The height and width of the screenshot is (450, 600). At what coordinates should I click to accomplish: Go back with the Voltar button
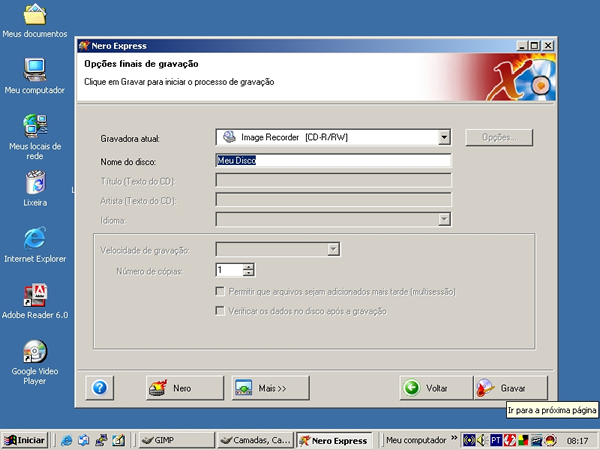pyautogui.click(x=436, y=388)
